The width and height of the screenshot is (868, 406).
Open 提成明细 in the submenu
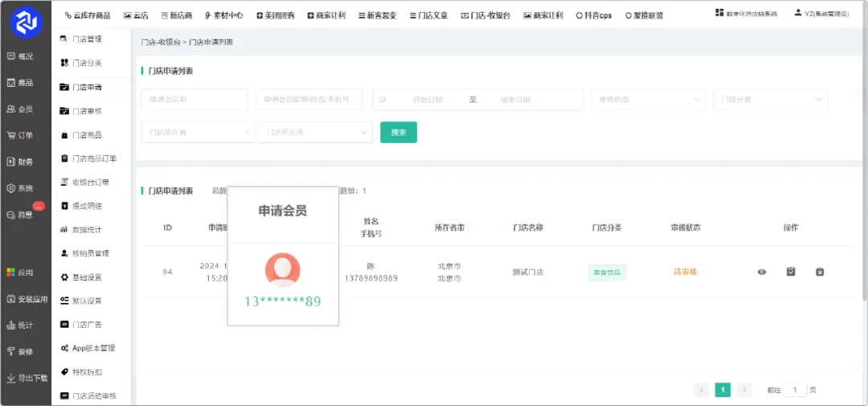click(81, 206)
